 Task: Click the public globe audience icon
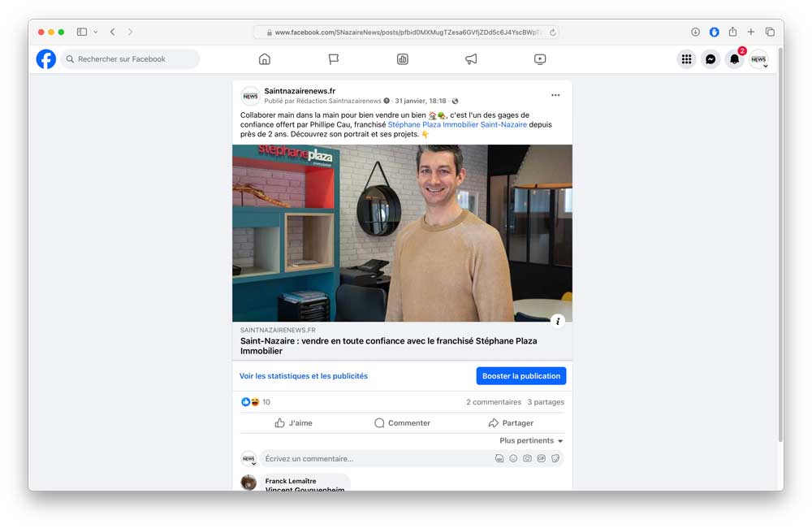click(x=456, y=101)
